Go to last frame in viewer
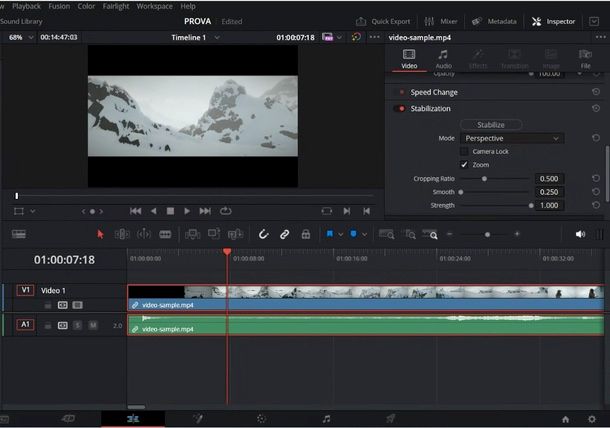This screenshot has height=428, width=610. pyautogui.click(x=205, y=211)
